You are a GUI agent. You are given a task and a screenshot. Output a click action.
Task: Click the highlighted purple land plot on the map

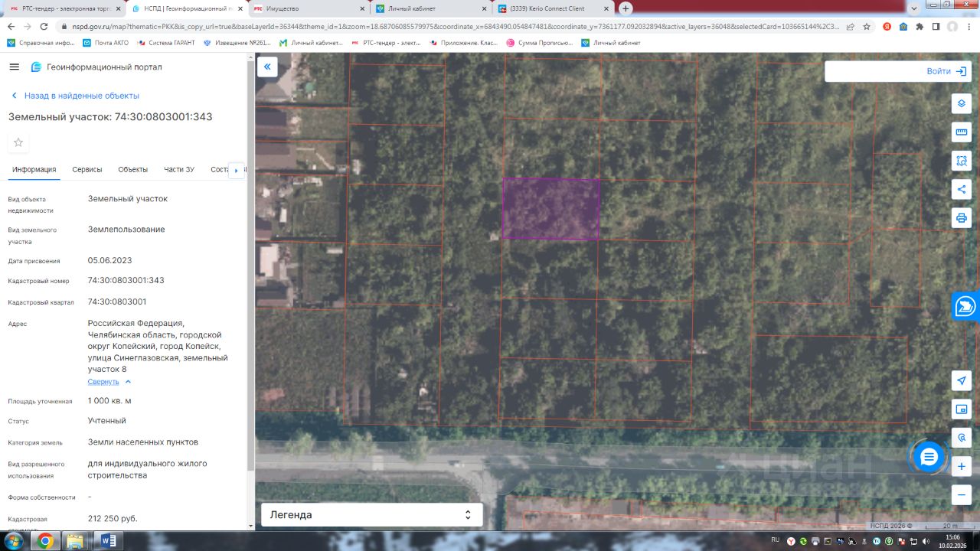[x=550, y=208]
